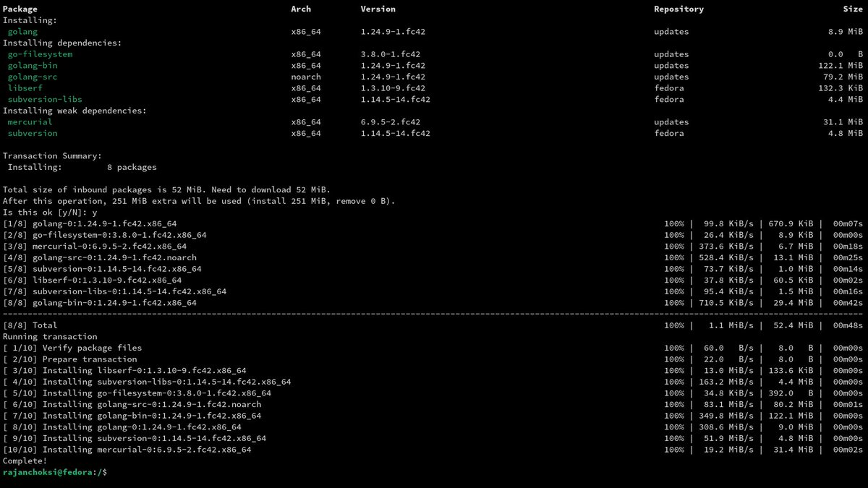The height and width of the screenshot is (488, 868).
Task: Click 'Running transaction' line
Action: coord(50,337)
